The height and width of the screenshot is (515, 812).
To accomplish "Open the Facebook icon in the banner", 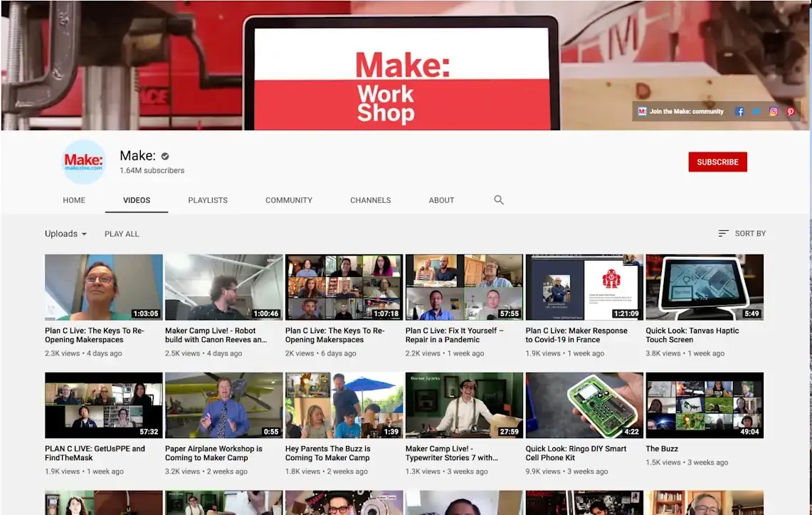I will pos(739,111).
